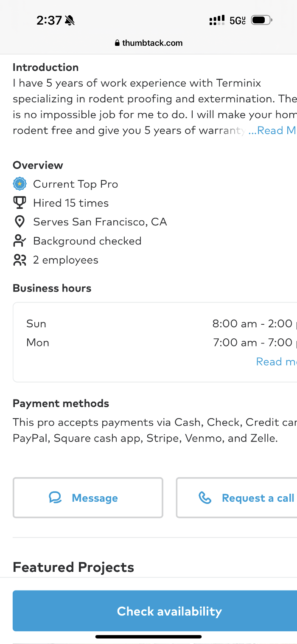
Task: Tap the trophy icon beside Hired 15 times
Action: point(20,203)
